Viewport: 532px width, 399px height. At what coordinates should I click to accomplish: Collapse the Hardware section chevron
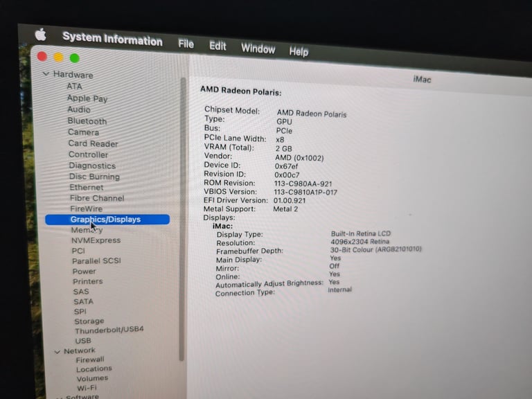click(x=46, y=73)
